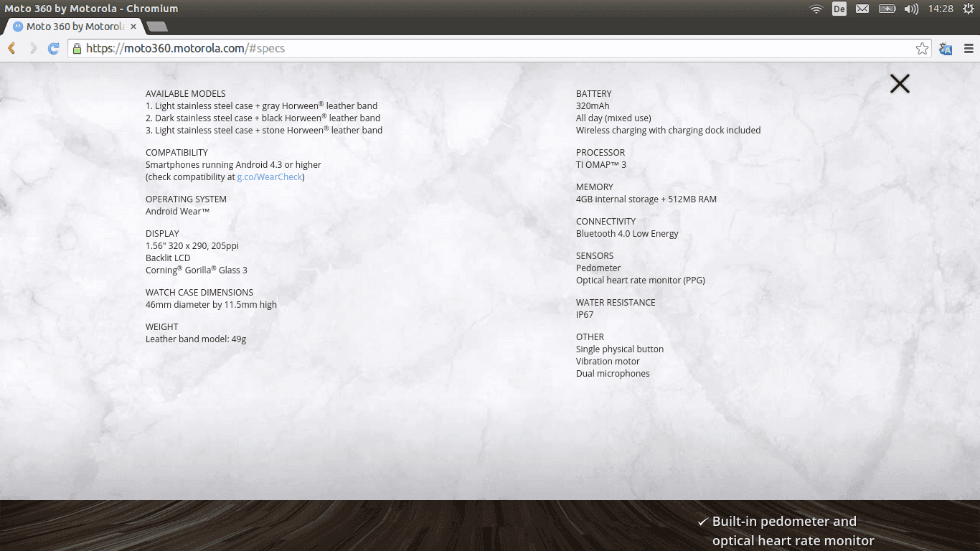The image size is (980, 551).
Task: Click the 'Vibration motor' text
Action: tap(608, 362)
